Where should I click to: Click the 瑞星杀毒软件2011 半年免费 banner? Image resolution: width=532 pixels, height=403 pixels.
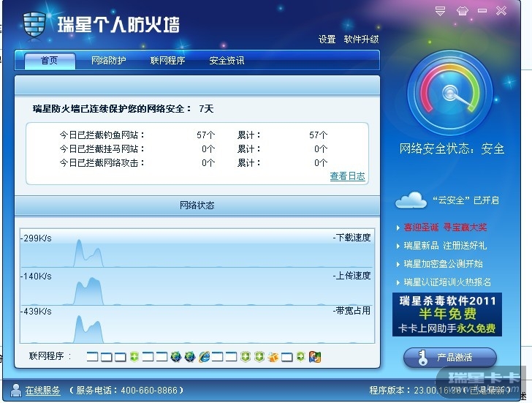point(446,315)
